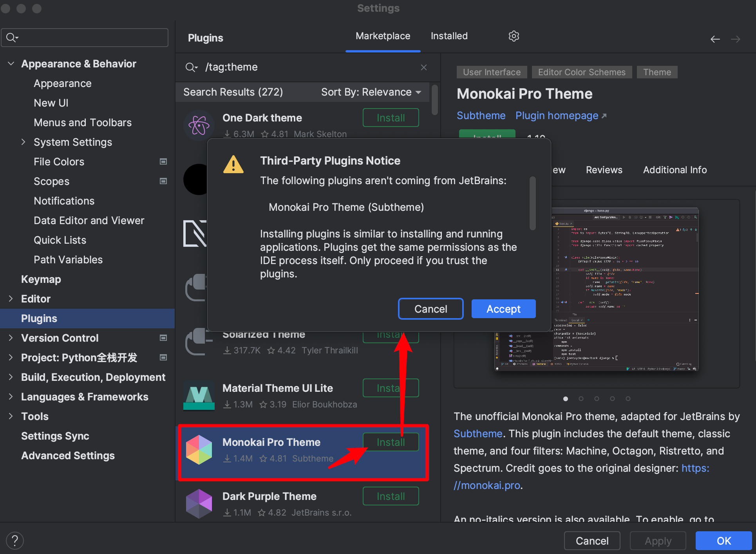The image size is (756, 554).
Task: Clear the plugin search field
Action: click(x=423, y=67)
